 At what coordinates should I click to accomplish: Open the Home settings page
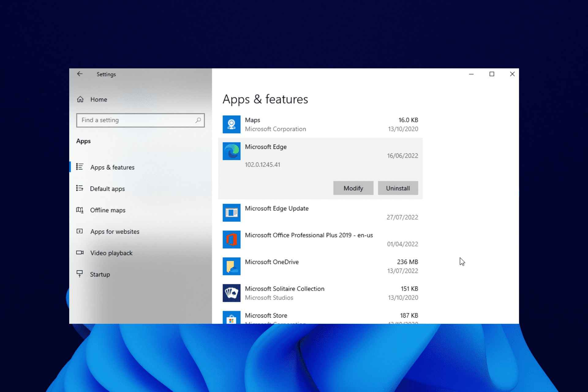(99, 99)
